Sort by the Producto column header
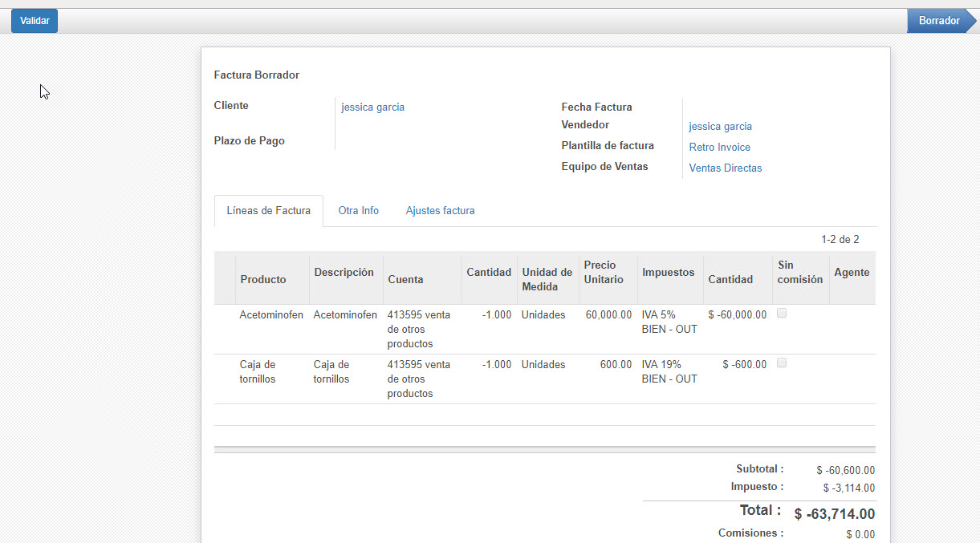Image resolution: width=980 pixels, height=543 pixels. [262, 279]
